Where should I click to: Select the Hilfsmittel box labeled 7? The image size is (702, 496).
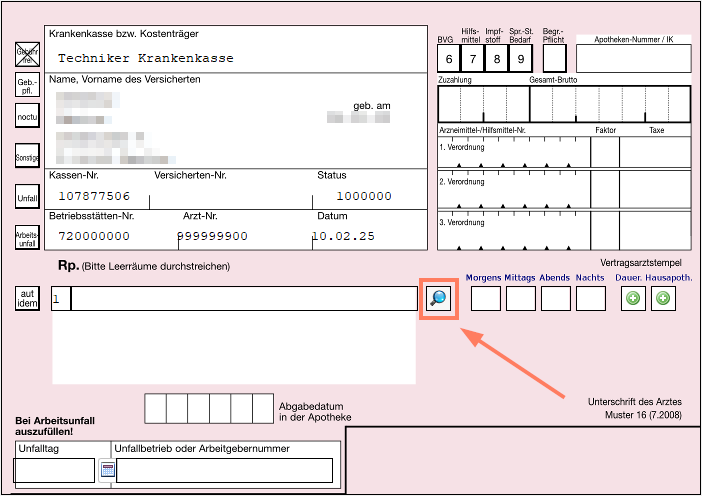[x=472, y=59]
